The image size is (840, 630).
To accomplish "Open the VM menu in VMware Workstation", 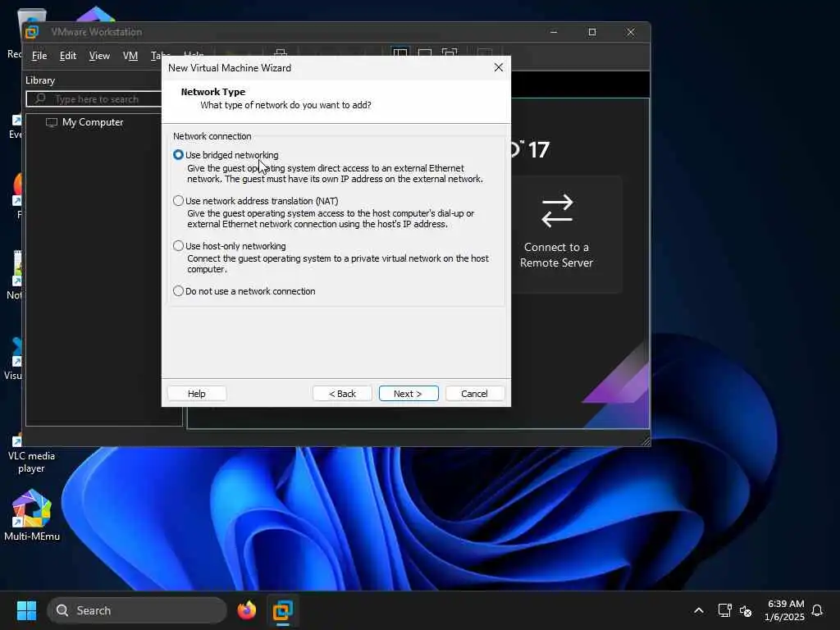I will pos(130,56).
